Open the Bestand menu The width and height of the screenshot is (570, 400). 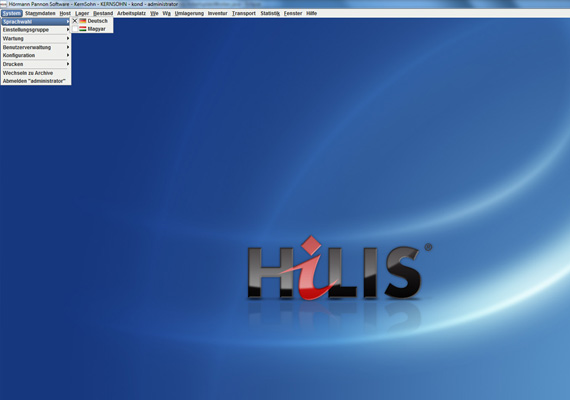pyautogui.click(x=103, y=13)
